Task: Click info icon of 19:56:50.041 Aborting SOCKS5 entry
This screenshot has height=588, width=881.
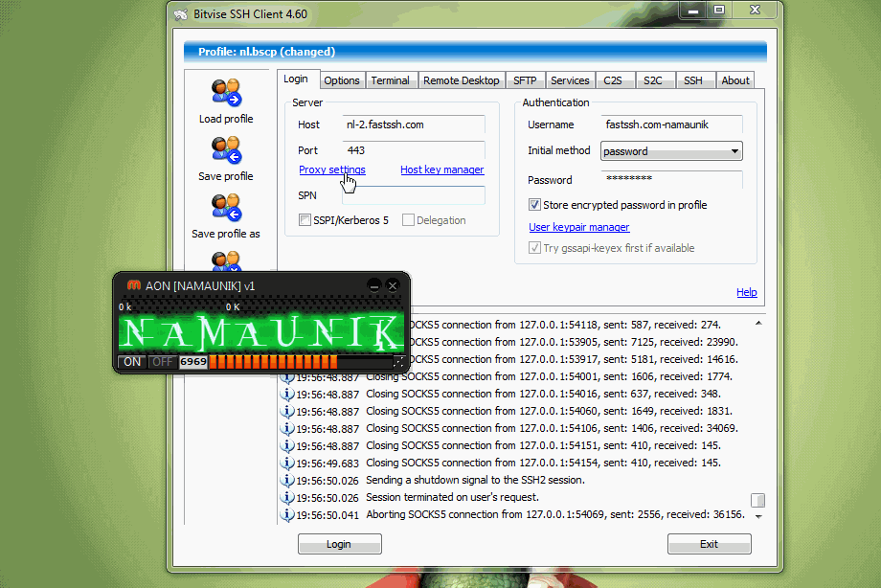Action: tap(287, 515)
